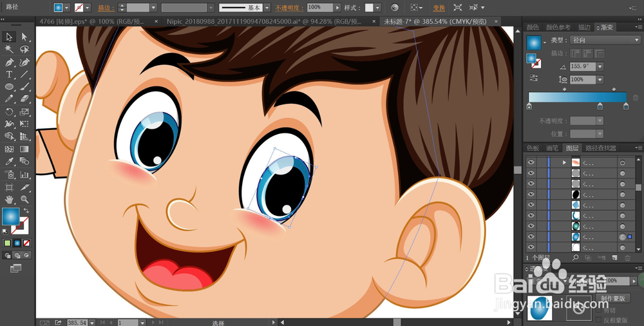Image resolution: width=644 pixels, height=326 pixels.
Task: Activate the Type tool
Action: tap(9, 74)
